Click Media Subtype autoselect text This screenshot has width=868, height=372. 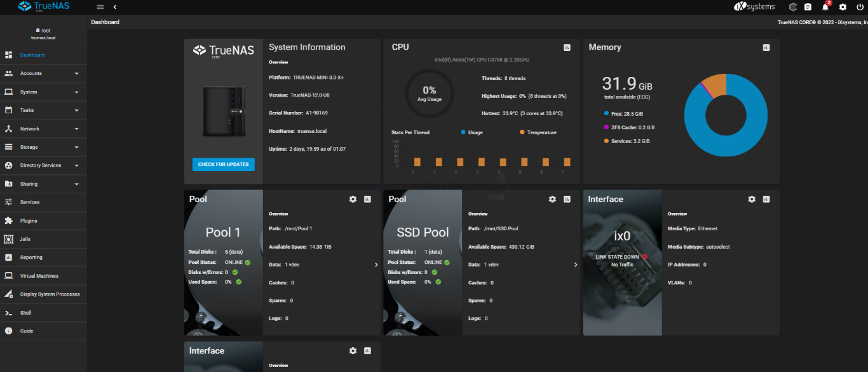[699, 247]
